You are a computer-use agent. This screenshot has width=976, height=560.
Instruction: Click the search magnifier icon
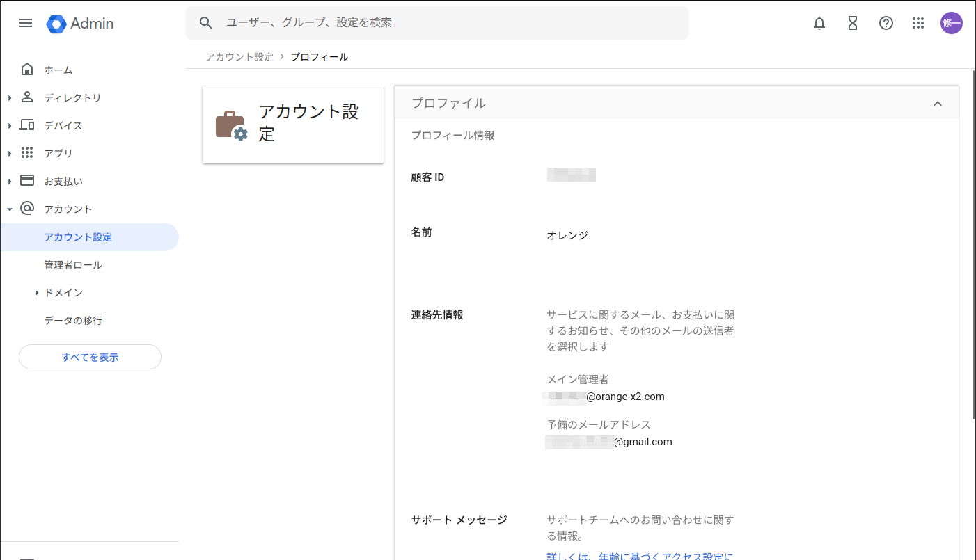click(205, 23)
